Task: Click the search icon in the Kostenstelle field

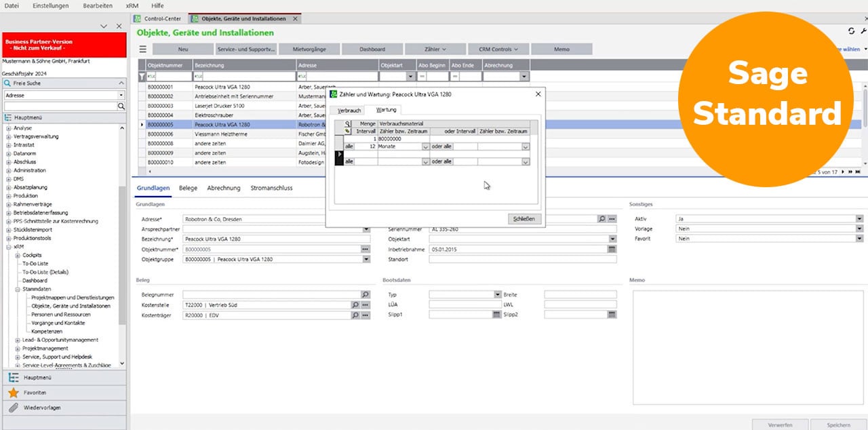Action: [355, 305]
